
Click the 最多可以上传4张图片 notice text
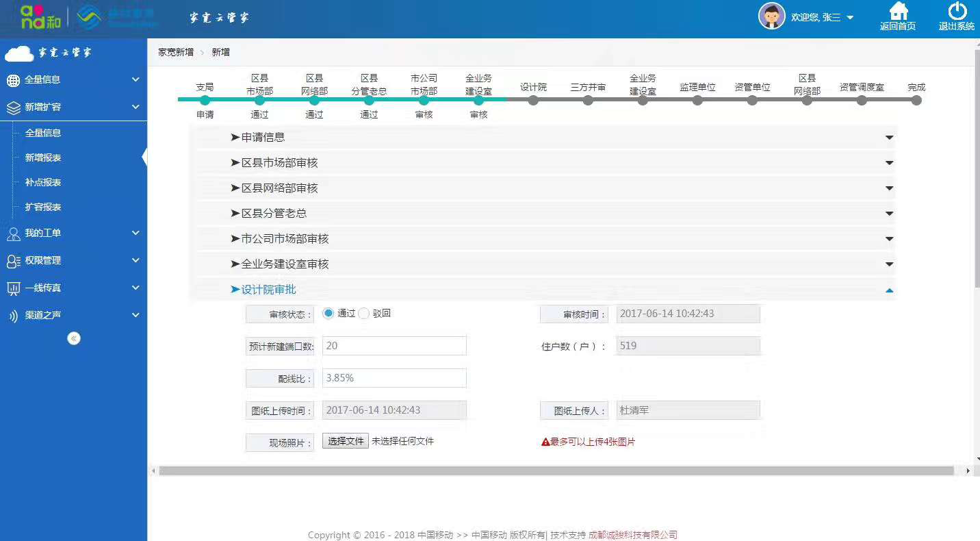593,442
